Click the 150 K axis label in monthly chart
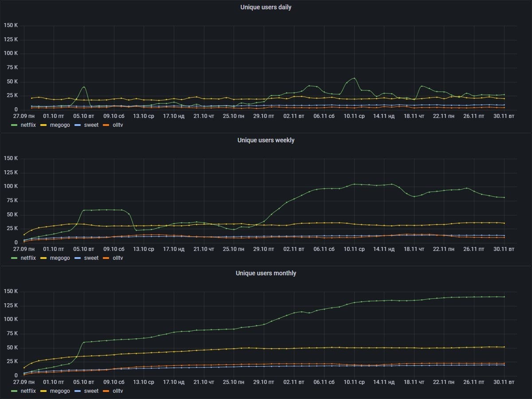The height and width of the screenshot is (399, 532). tap(10, 291)
